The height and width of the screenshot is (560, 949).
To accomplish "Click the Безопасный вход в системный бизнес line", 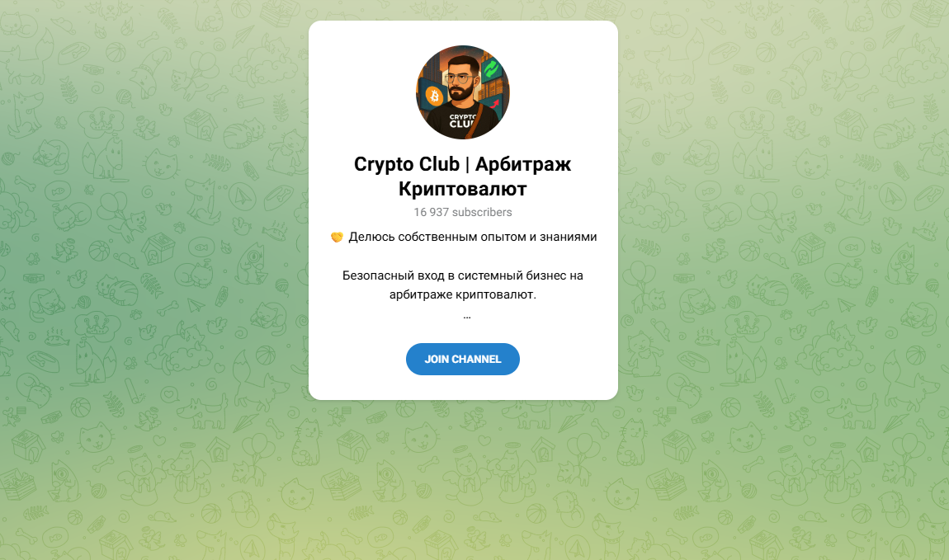I will pyautogui.click(x=462, y=275).
